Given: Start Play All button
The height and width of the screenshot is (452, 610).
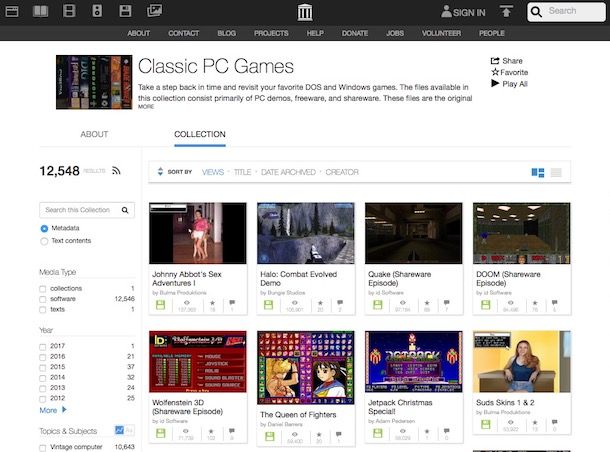Looking at the screenshot, I should [x=509, y=84].
